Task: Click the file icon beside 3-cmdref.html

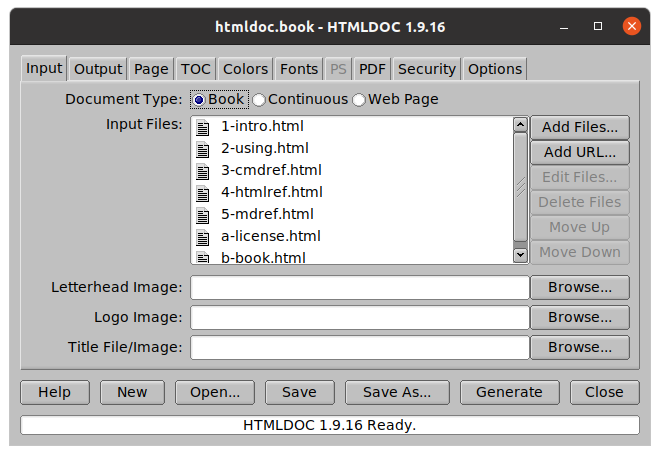Action: click(202, 171)
